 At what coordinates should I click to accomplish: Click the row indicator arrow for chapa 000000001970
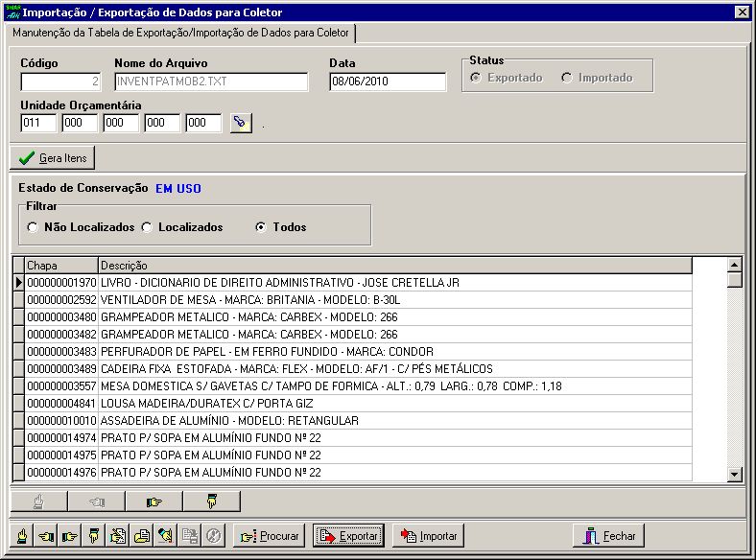pos(19,283)
